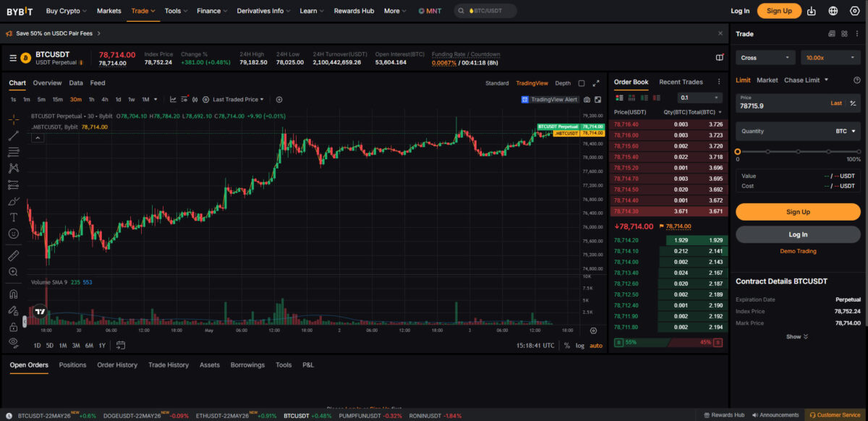Image resolution: width=868 pixels, height=421 pixels.
Task: Open order type help question icon
Action: coord(856,80)
